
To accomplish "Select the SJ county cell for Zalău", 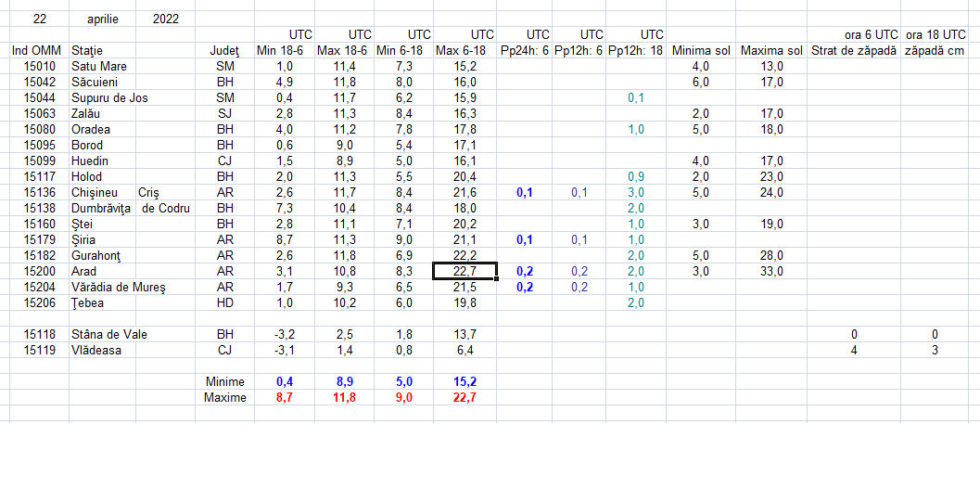I will [x=225, y=114].
